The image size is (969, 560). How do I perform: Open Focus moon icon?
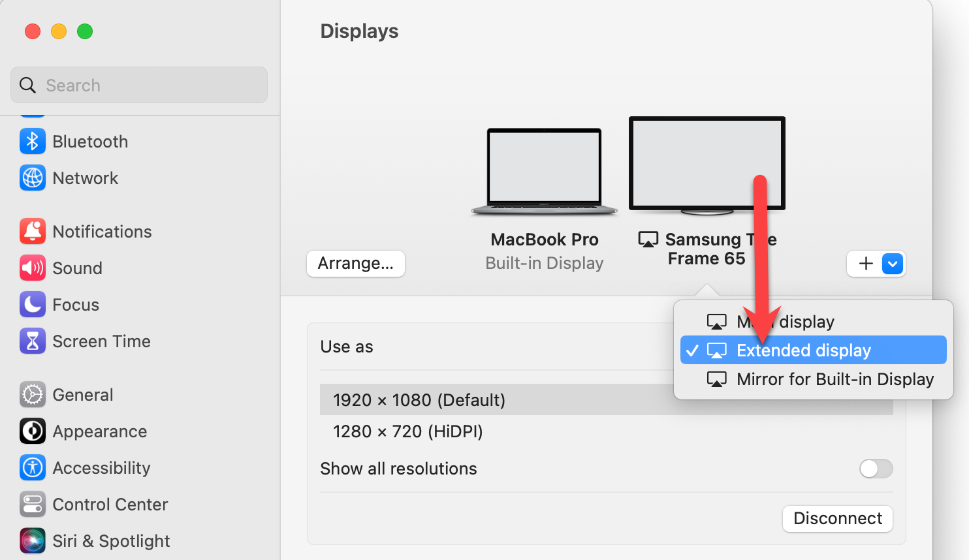pyautogui.click(x=33, y=305)
